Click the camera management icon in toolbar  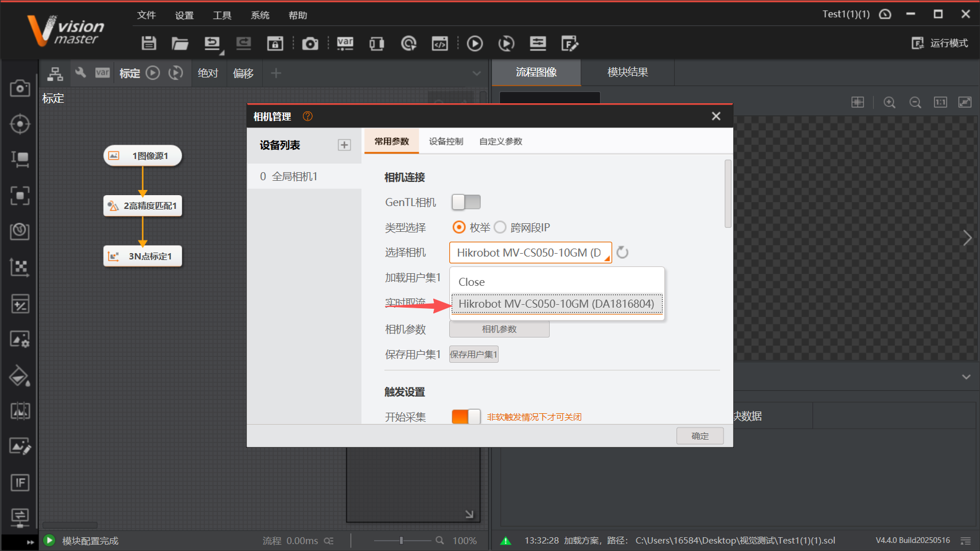[x=310, y=44]
